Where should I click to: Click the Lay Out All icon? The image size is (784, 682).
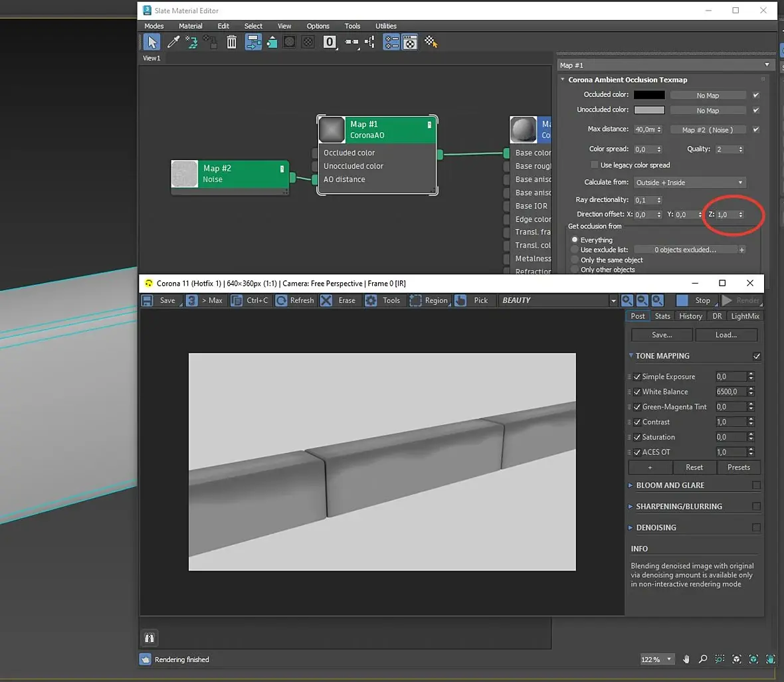click(x=351, y=43)
